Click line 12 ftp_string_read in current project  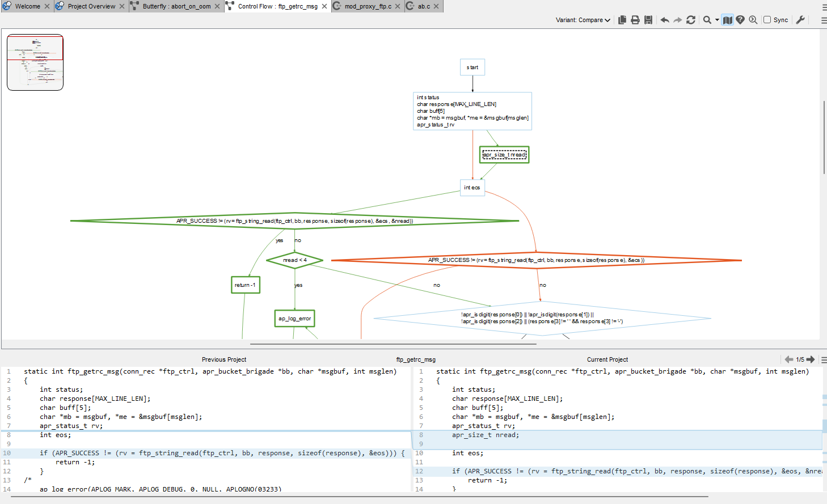click(x=636, y=471)
